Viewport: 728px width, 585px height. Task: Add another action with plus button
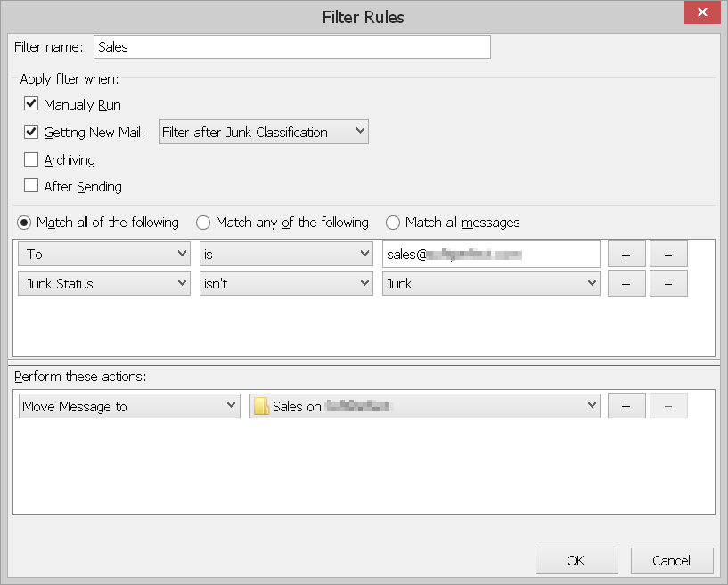pos(626,406)
